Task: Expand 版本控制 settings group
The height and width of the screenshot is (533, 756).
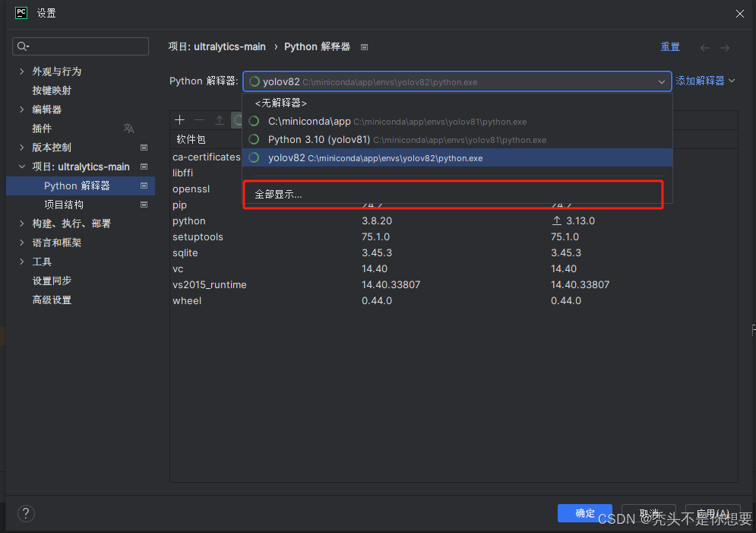Action: (22, 148)
